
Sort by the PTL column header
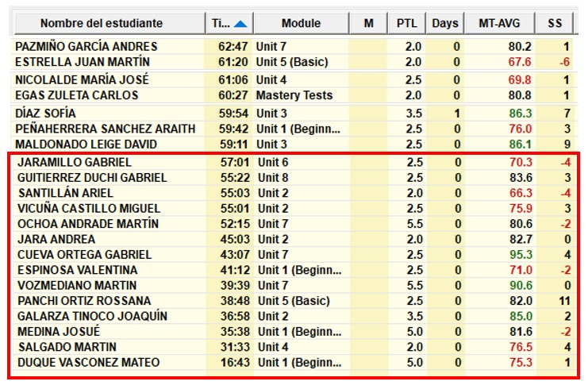pos(406,23)
